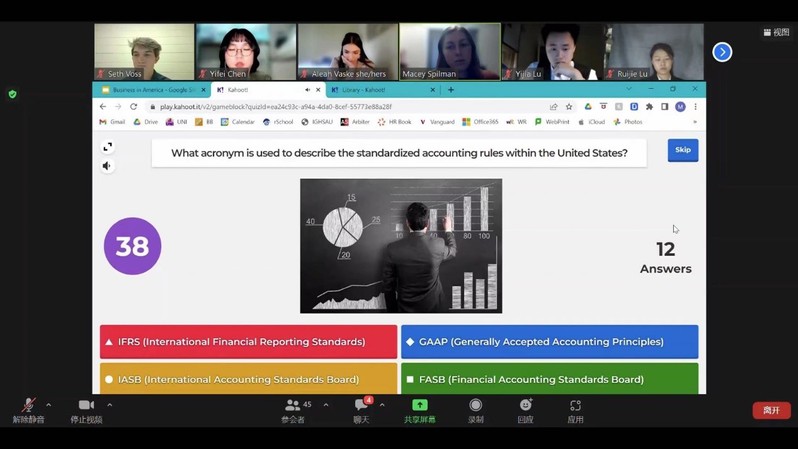Open the participants panel icon
This screenshot has width=798, height=449.
click(x=293, y=405)
